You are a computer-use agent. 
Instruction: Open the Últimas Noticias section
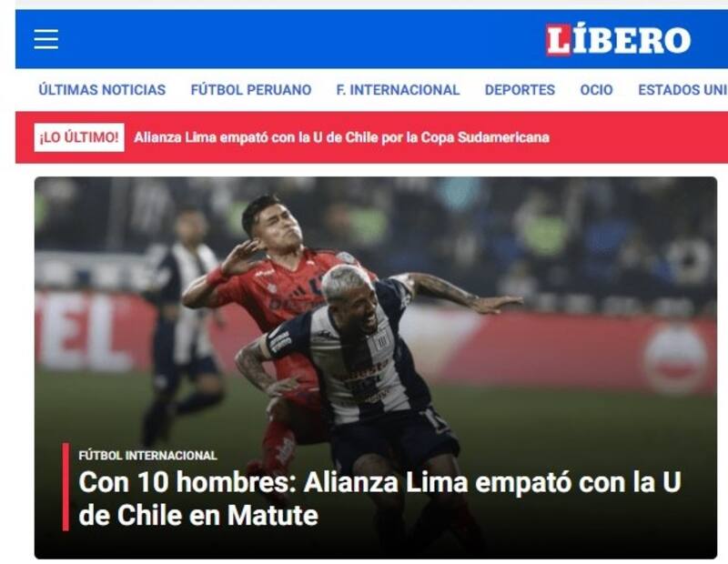pos(102,89)
